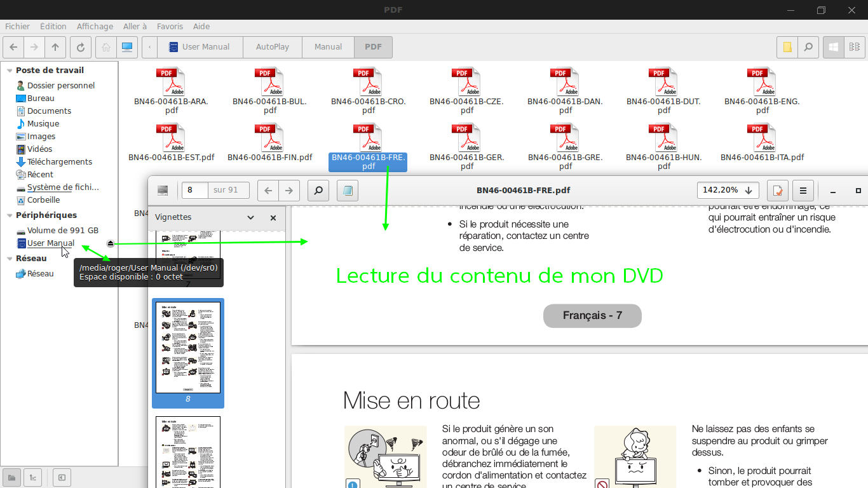
Task: Open the PDF viewer search button
Action: pos(318,190)
